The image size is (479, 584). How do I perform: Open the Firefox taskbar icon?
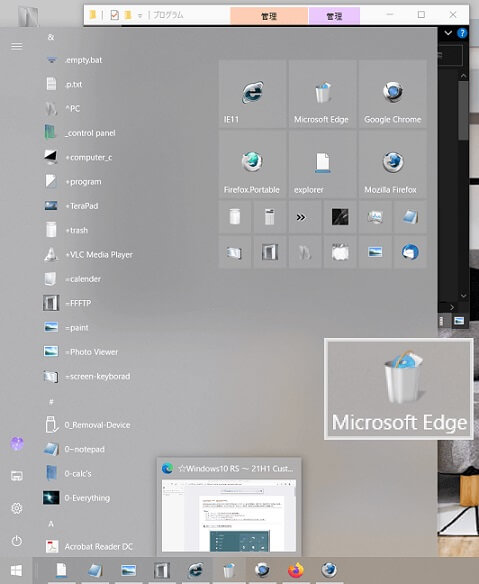coord(296,570)
